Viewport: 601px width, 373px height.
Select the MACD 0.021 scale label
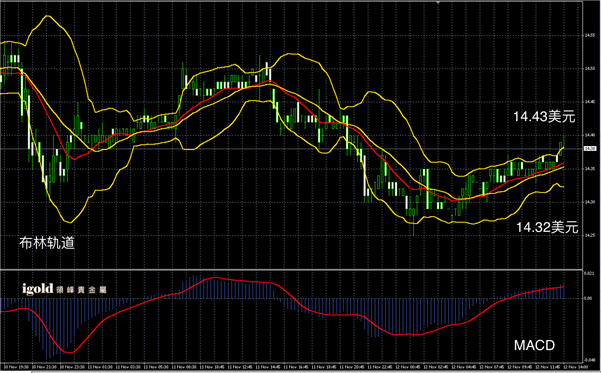[x=589, y=273]
